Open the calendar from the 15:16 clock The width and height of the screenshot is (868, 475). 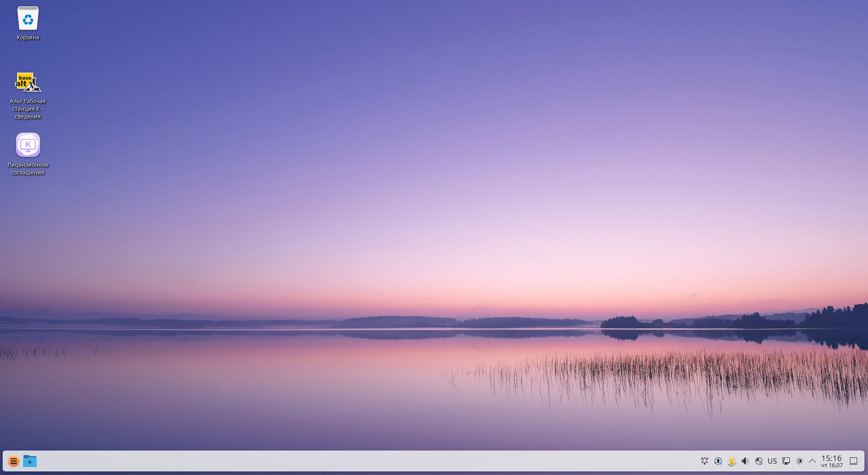[x=832, y=461]
